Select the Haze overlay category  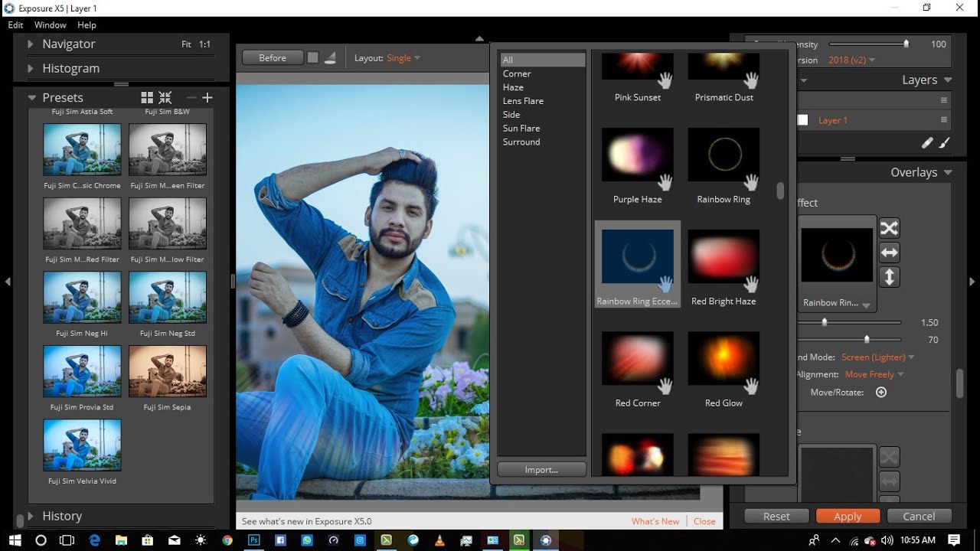tap(513, 87)
